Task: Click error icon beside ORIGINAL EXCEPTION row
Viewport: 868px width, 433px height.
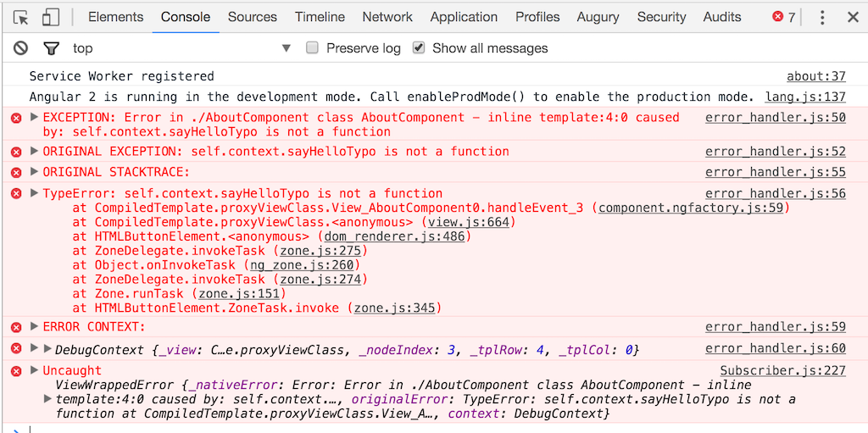Action: (x=17, y=152)
